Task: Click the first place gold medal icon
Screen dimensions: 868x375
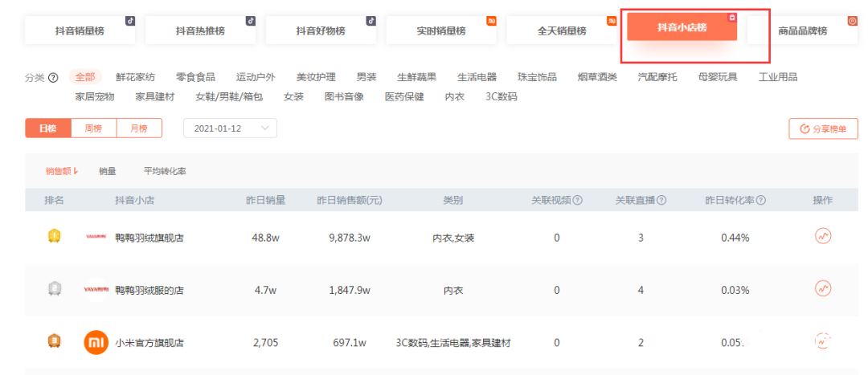Action: (x=54, y=237)
